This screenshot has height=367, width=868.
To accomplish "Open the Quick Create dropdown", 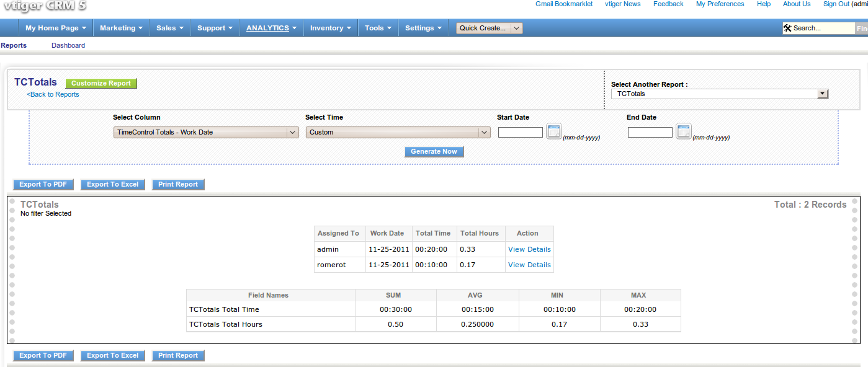I will point(489,28).
